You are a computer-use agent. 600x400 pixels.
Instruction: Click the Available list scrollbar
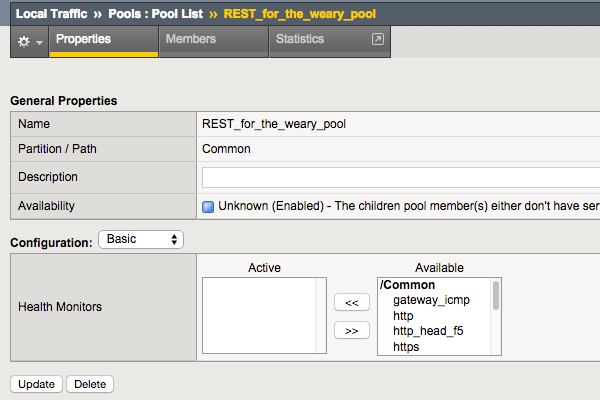pos(495,297)
